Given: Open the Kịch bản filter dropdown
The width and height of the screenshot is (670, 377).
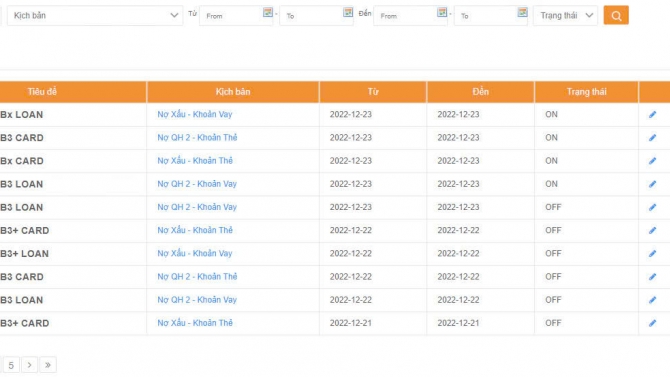Looking at the screenshot, I should point(95,15).
